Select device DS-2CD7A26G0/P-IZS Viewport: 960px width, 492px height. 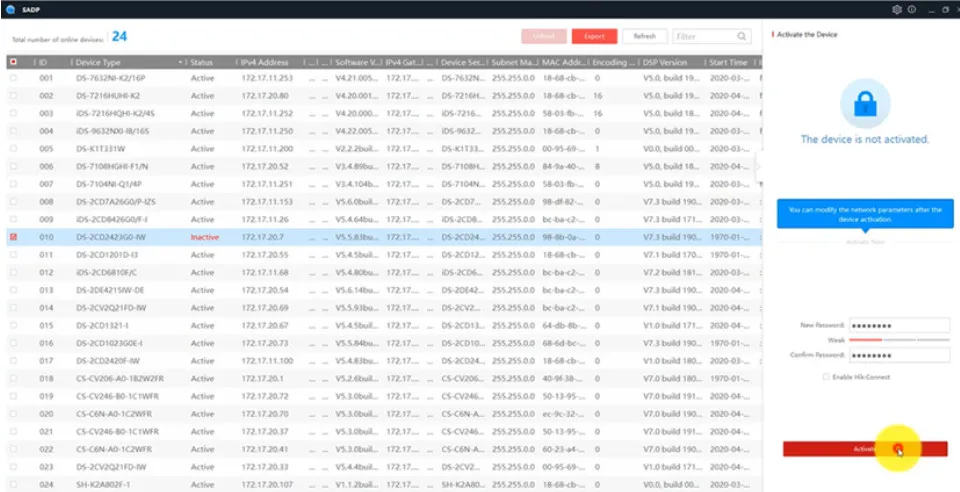point(116,201)
